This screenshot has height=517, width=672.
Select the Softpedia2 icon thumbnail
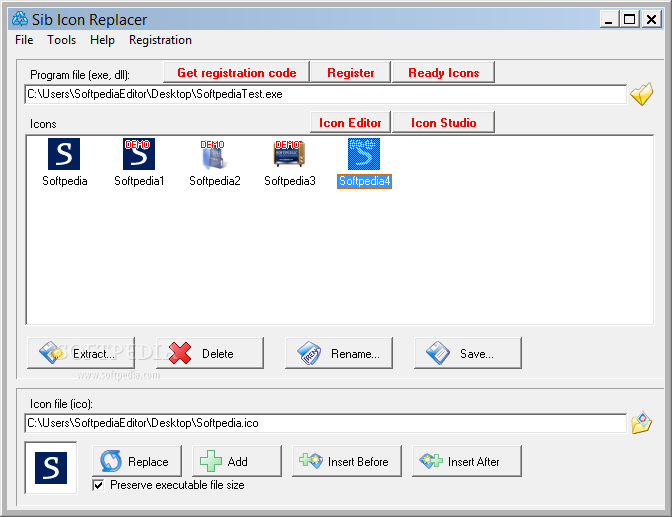pos(214,154)
